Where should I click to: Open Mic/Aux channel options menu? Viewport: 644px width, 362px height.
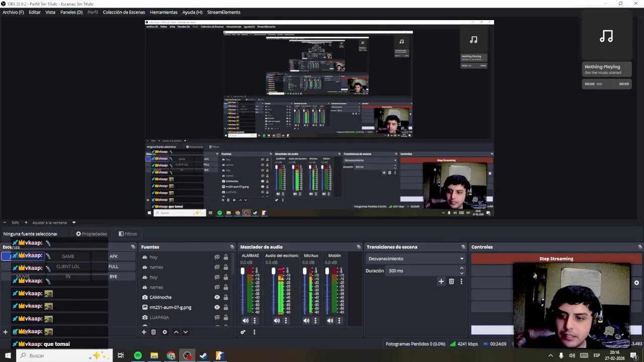tap(315, 320)
